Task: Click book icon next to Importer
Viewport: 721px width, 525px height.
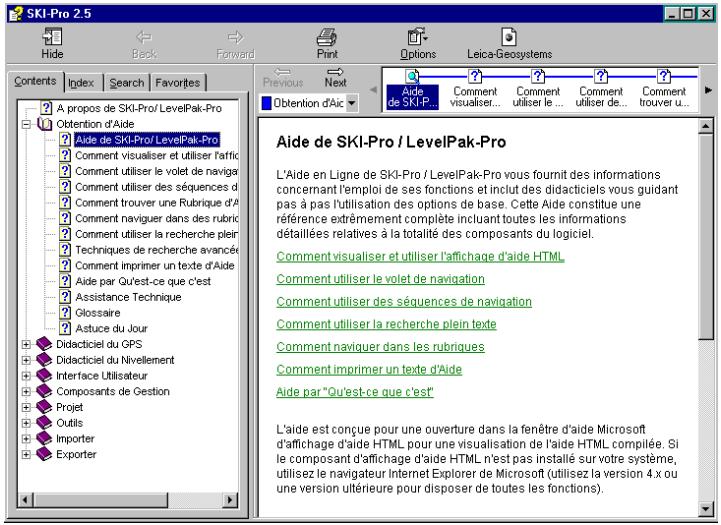Action: (44, 438)
